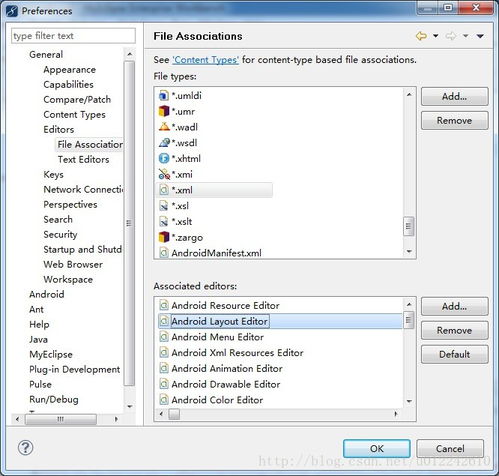Click the *.xhtml file type icon
This screenshot has width=499, height=476.
pos(163,158)
